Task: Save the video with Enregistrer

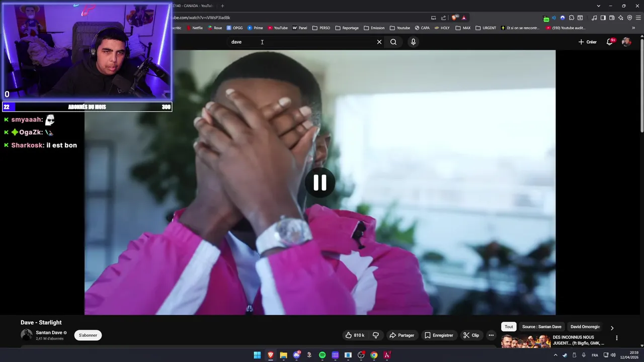Action: point(439,335)
